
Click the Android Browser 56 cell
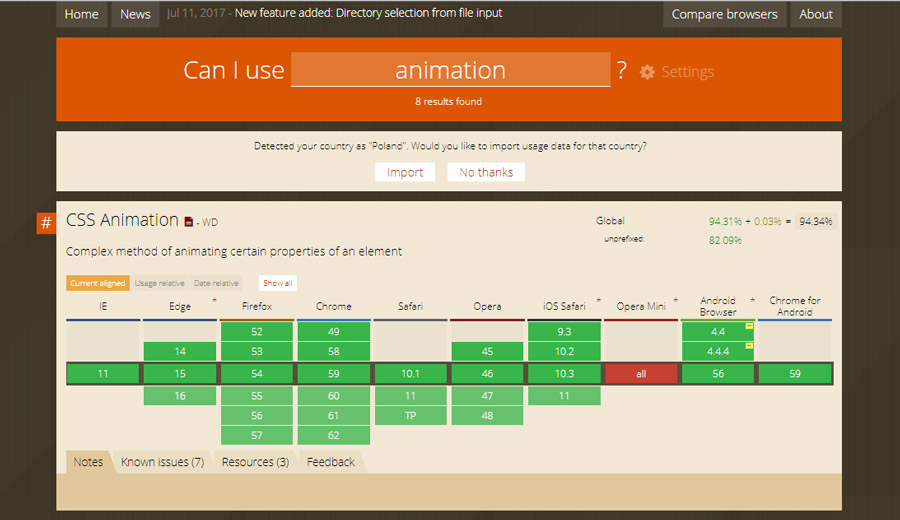tap(718, 374)
